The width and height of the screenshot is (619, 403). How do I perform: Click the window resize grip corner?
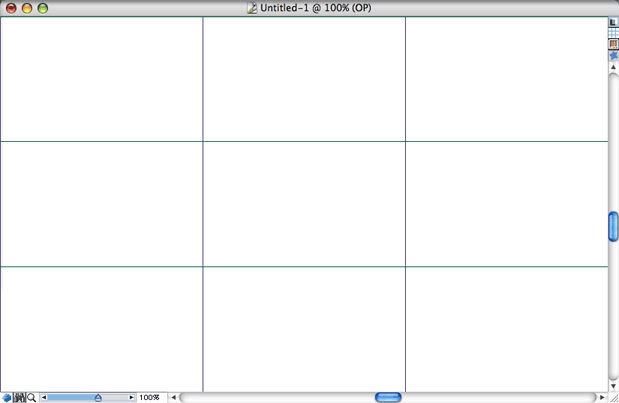click(x=614, y=398)
